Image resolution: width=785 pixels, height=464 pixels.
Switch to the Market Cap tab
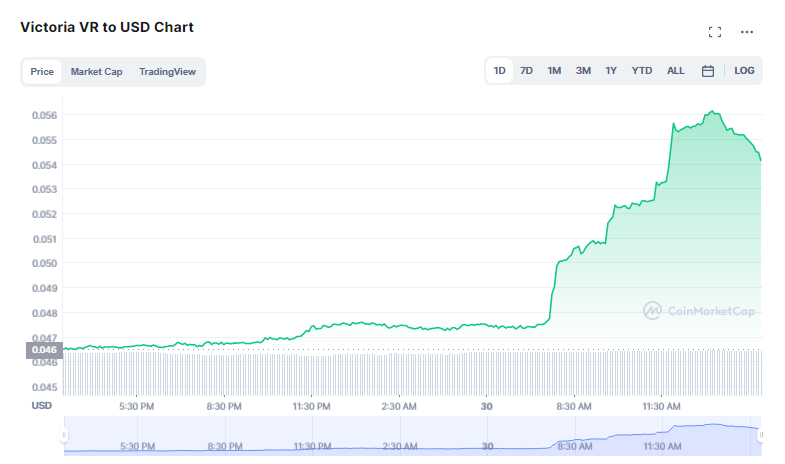point(96,72)
